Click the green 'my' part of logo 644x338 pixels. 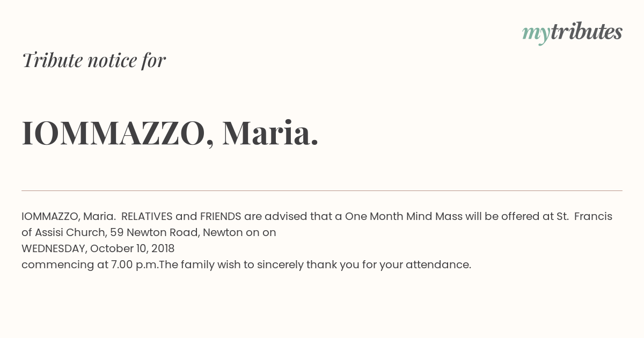[x=536, y=34]
